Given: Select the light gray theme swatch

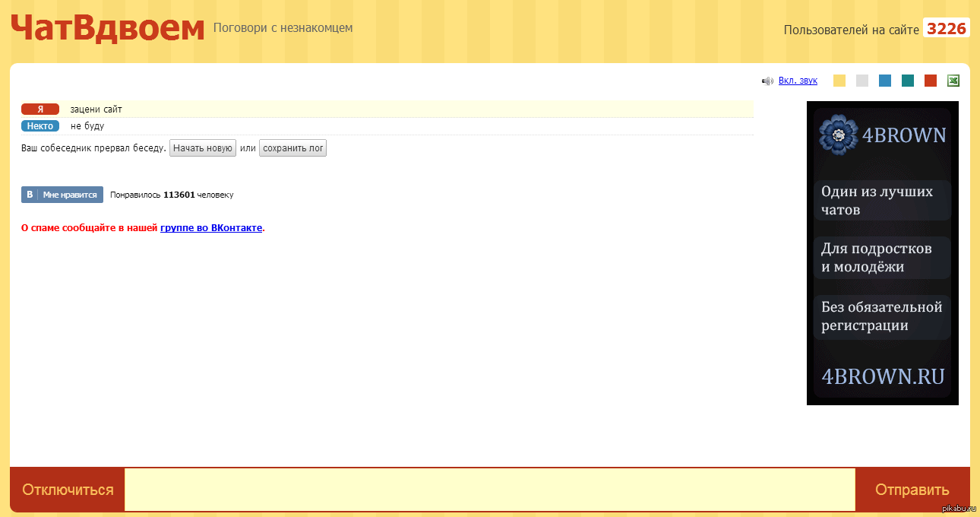Looking at the screenshot, I should point(862,81).
